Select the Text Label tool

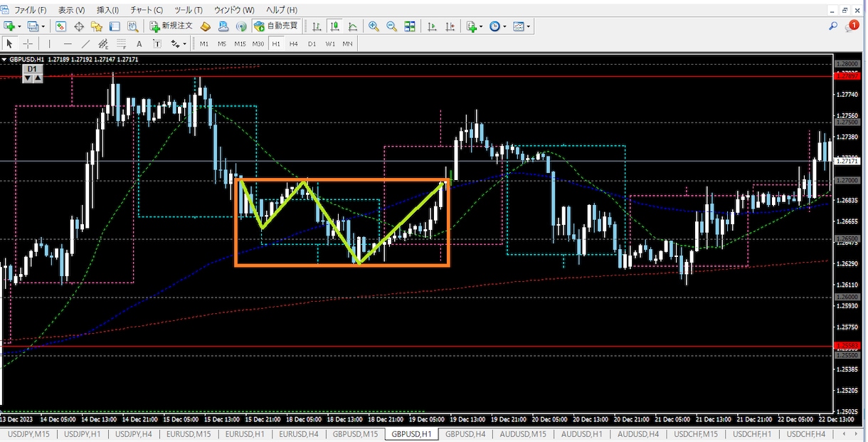[157, 44]
